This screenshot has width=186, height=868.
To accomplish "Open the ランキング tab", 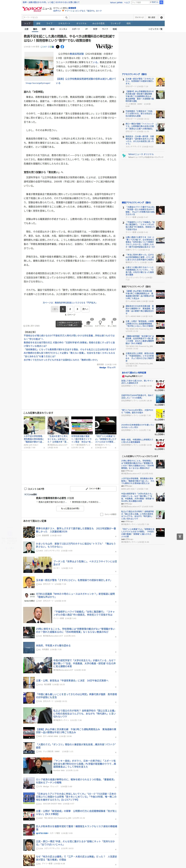I will point(115,24).
